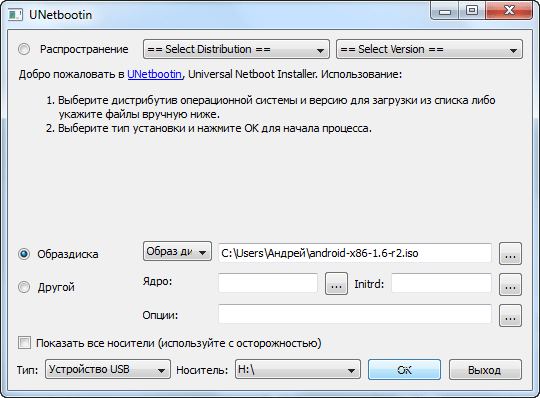Open the Тип Устройство USB dropdown
540x398 pixels.
coord(108,369)
